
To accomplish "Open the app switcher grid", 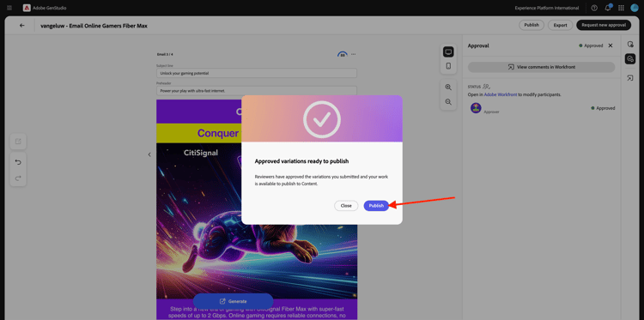I will tap(621, 8).
